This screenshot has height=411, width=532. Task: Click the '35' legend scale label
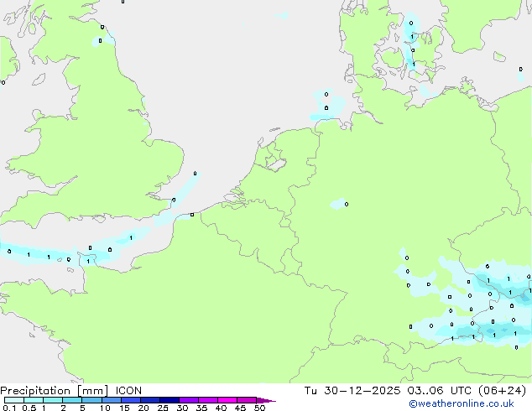point(201,408)
